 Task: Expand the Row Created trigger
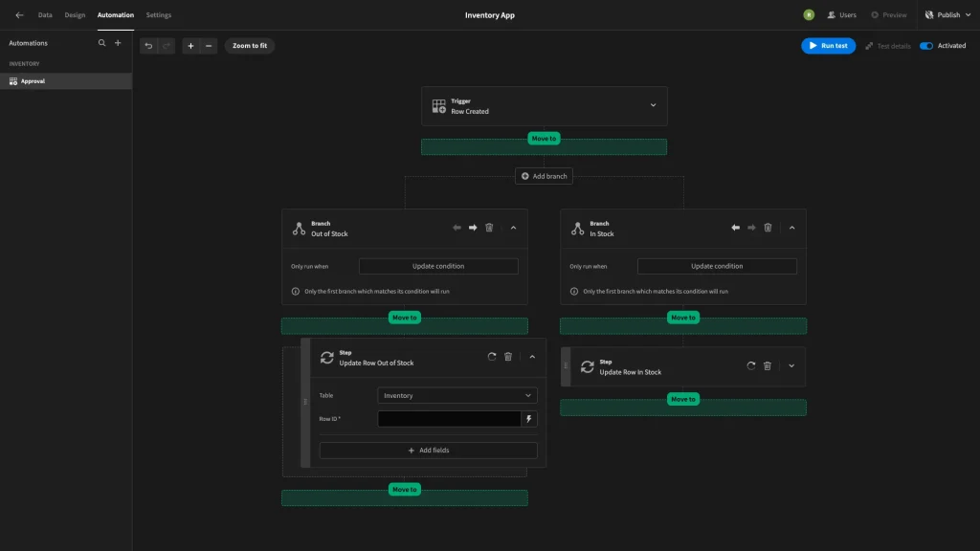point(653,105)
